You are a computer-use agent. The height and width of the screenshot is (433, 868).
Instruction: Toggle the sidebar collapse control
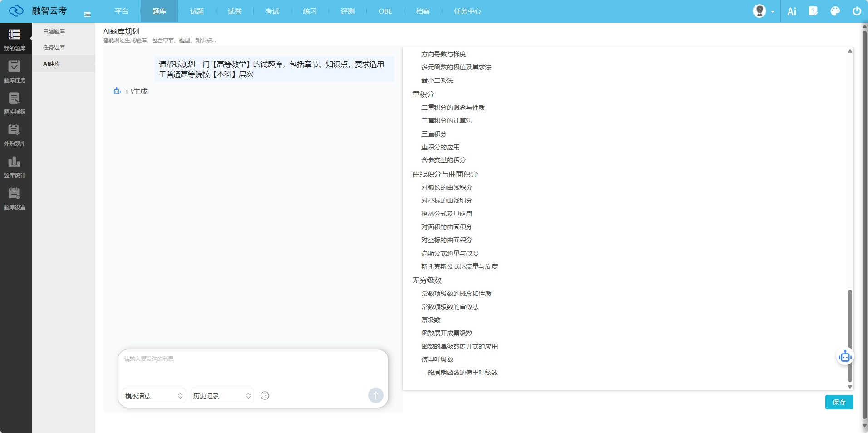coord(87,14)
